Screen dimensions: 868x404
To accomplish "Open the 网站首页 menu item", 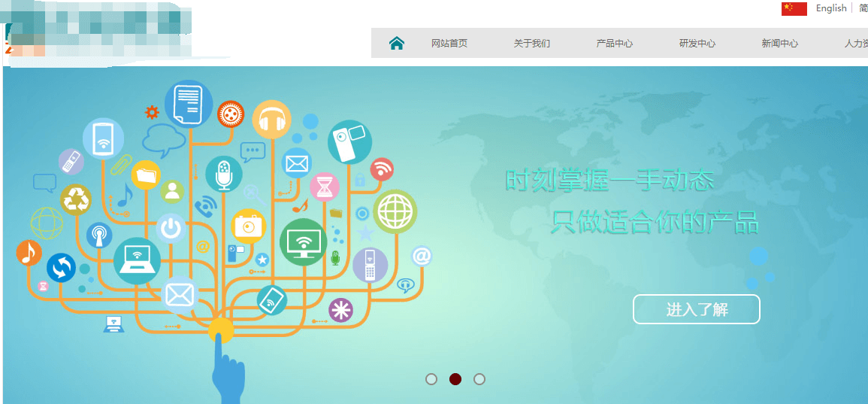I will click(449, 44).
